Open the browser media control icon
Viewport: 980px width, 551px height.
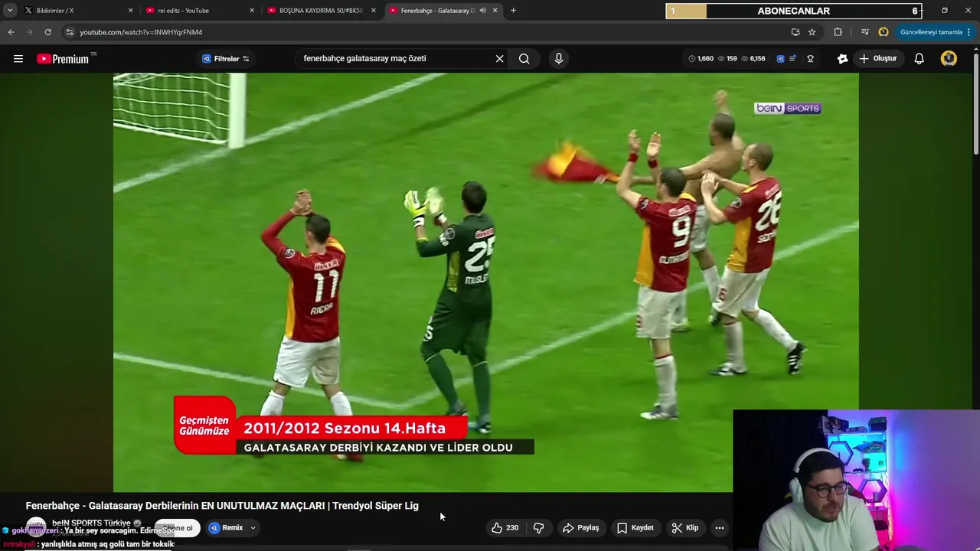click(x=865, y=32)
